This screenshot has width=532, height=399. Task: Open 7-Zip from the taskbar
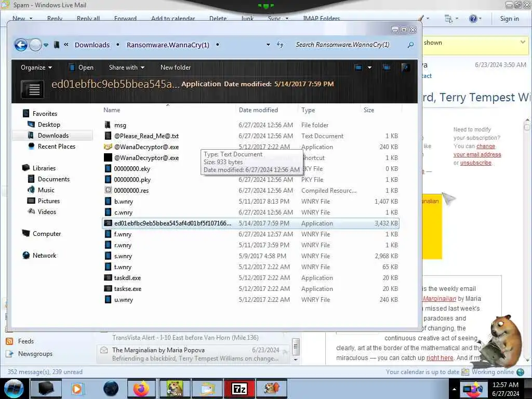tap(239, 389)
